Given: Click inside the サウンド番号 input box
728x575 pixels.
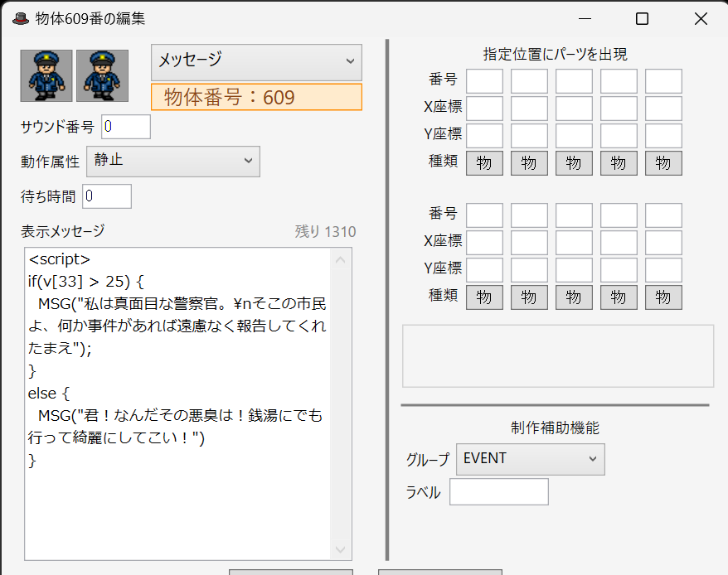Looking at the screenshot, I should tap(125, 126).
